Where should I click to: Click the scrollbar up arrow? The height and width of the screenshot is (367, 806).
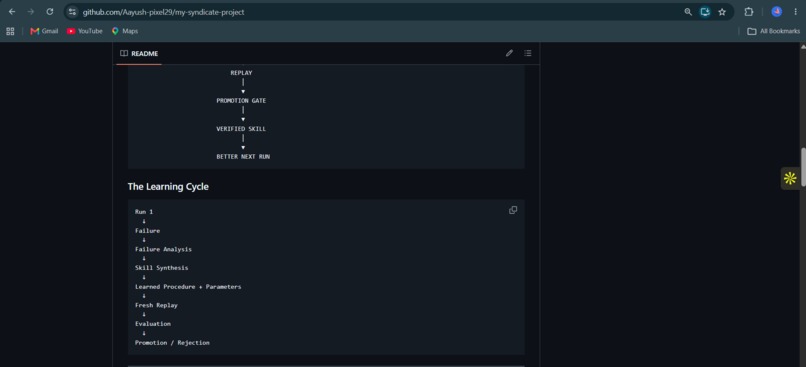pyautogui.click(x=803, y=46)
